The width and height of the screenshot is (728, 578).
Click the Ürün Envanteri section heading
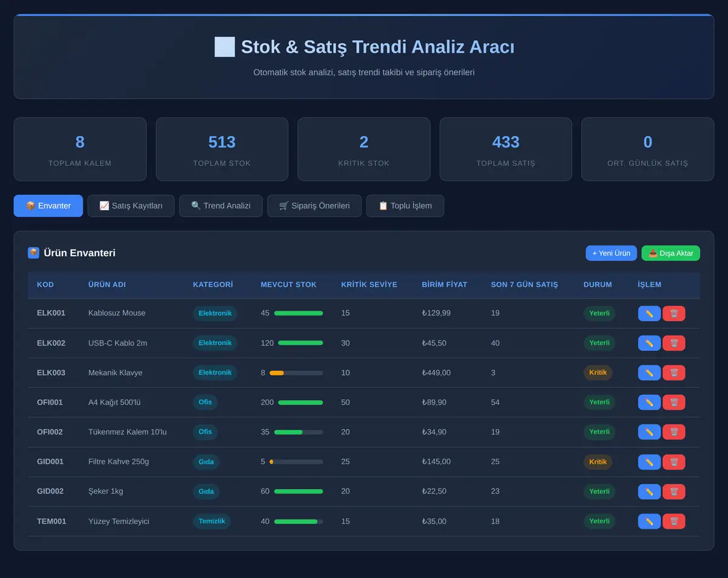pyautogui.click(x=79, y=253)
